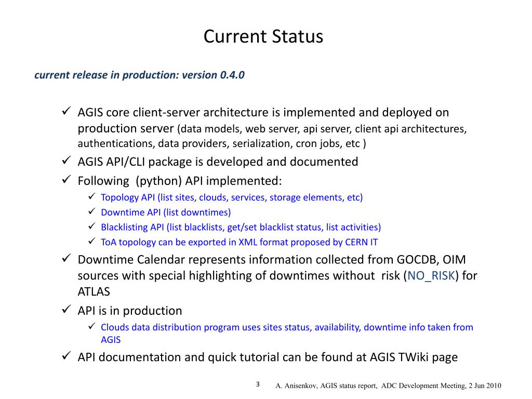Click checkmark beside 'Downtime API'
532x399 pixels.
pos(91,211)
